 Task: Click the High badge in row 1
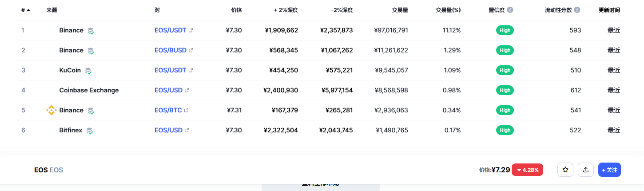point(505,30)
